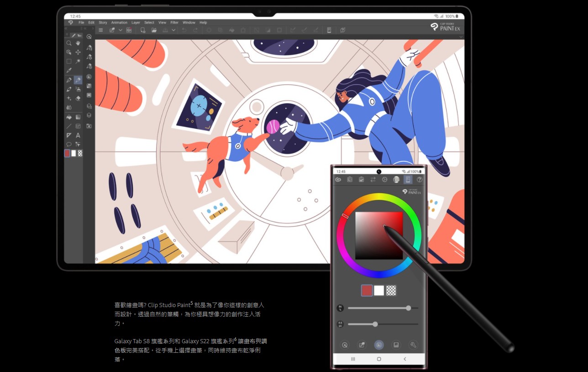The width and height of the screenshot is (588, 372).
Task: Choose the Blend droplets tool
Action: (69, 107)
